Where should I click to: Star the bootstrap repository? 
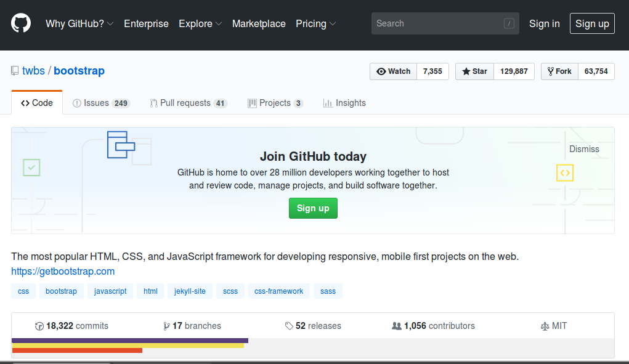click(x=474, y=71)
